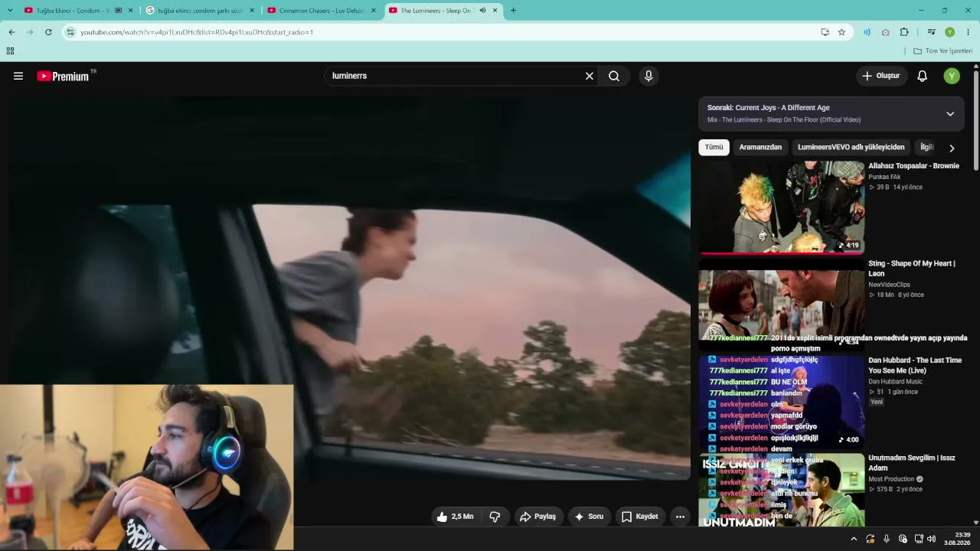Open taskbar volume speaker control
Screen dimensions: 980x551
click(931, 539)
